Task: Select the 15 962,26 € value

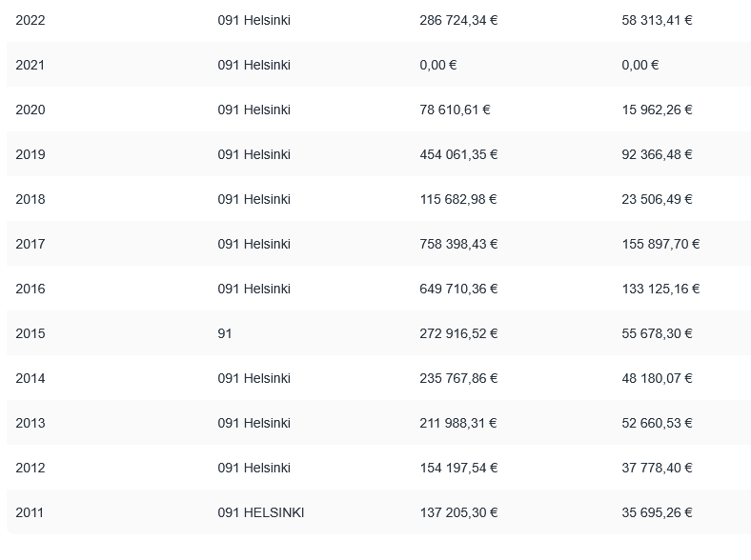Action: (x=657, y=110)
